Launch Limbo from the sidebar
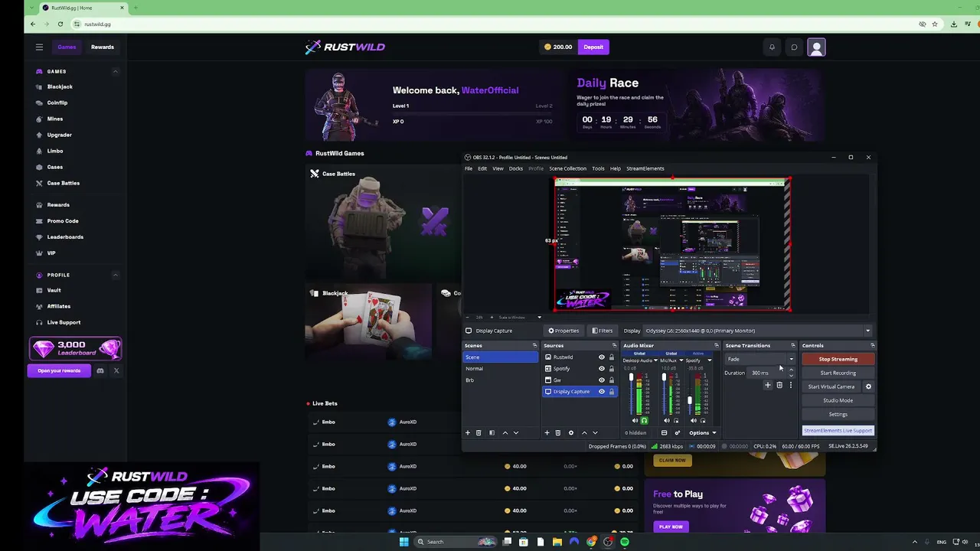Viewport: 980px width, 551px height. [55, 151]
